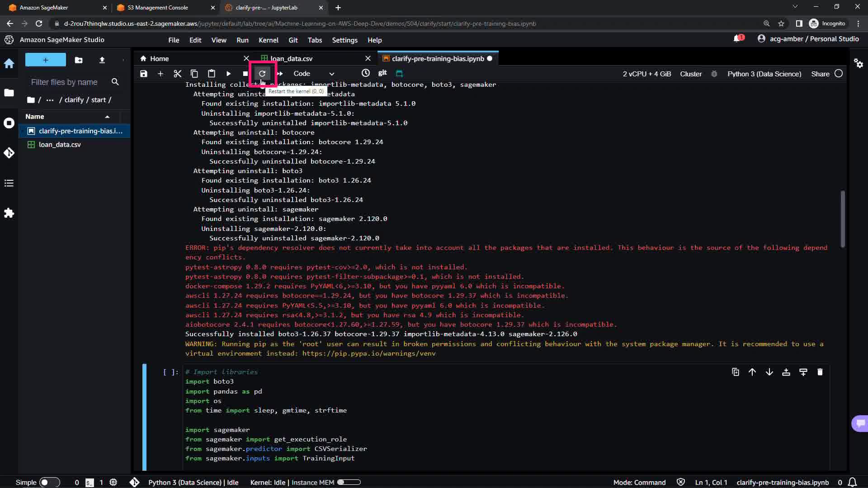Save the notebook with the disk icon

143,74
